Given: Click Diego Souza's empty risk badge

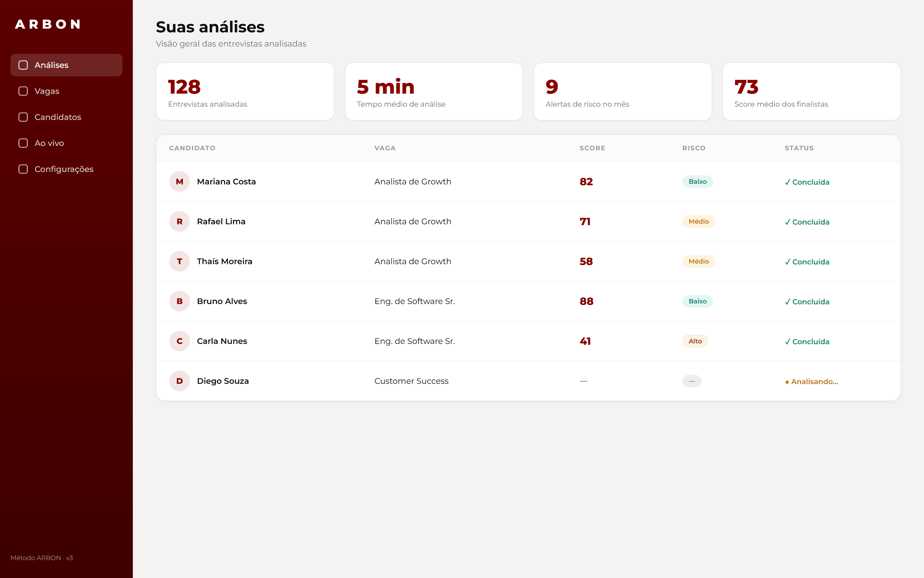Looking at the screenshot, I should point(692,381).
